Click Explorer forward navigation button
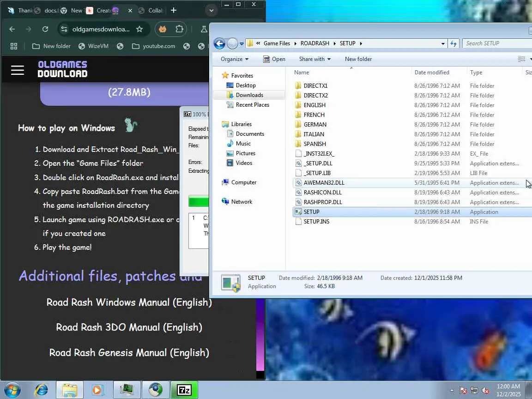Image resolution: width=532 pixels, height=399 pixels. [232, 43]
